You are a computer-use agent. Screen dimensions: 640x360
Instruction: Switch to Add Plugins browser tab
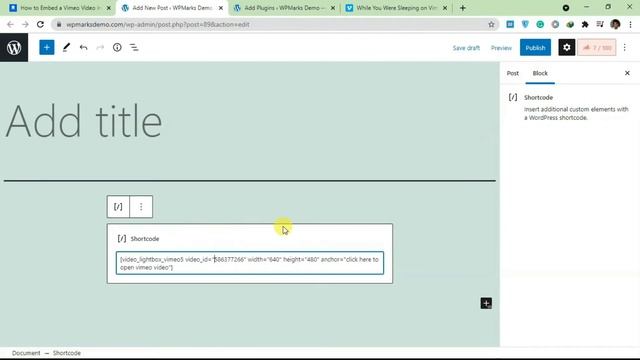pos(284,8)
